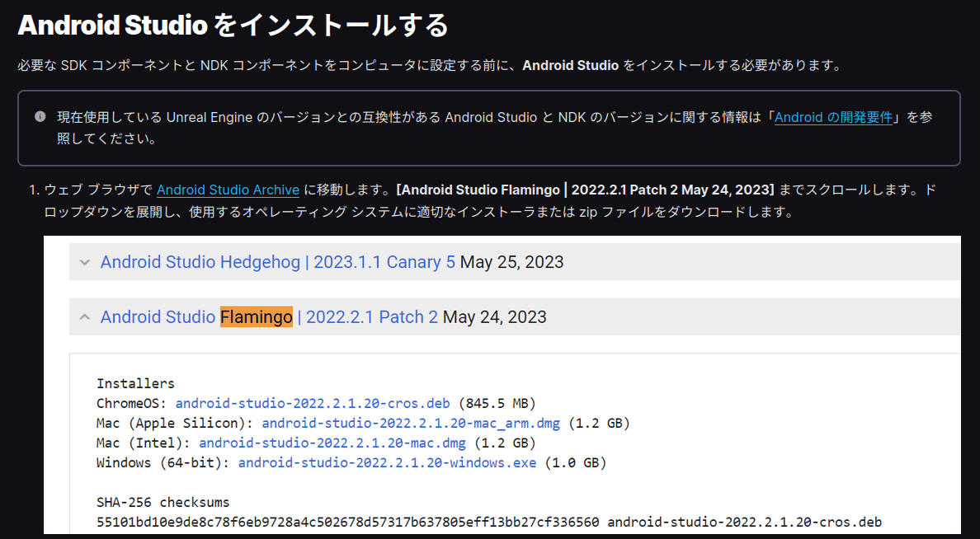The image size is (980, 539).
Task: Click the (1.0 GB) file size text
Action: pos(575,463)
